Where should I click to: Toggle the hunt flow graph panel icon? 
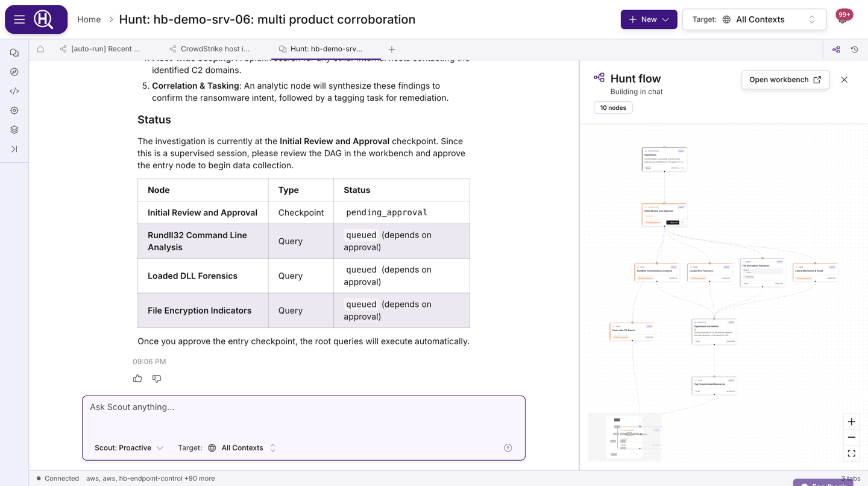(x=836, y=49)
